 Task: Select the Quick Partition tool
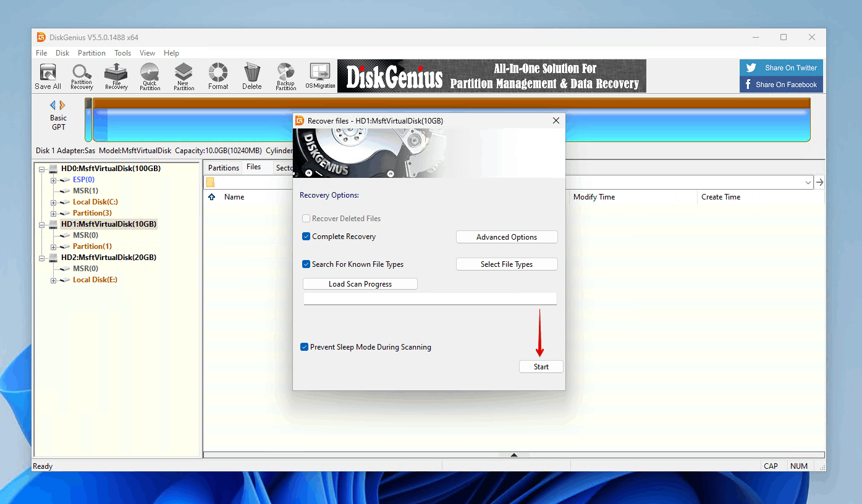(x=150, y=77)
